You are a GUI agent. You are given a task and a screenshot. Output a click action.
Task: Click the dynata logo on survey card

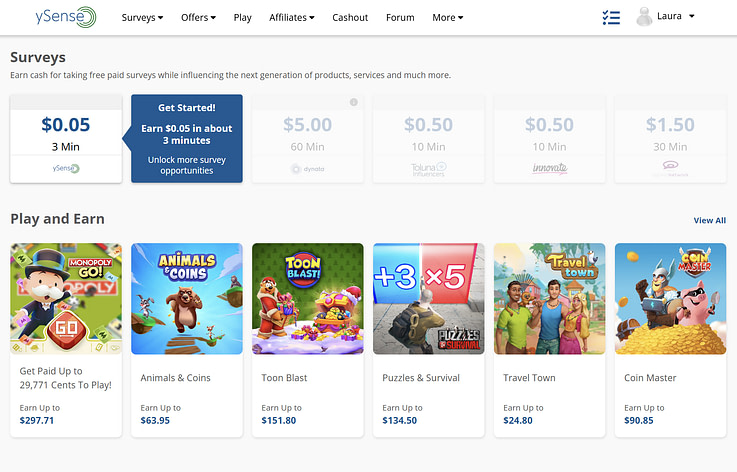(x=307, y=169)
